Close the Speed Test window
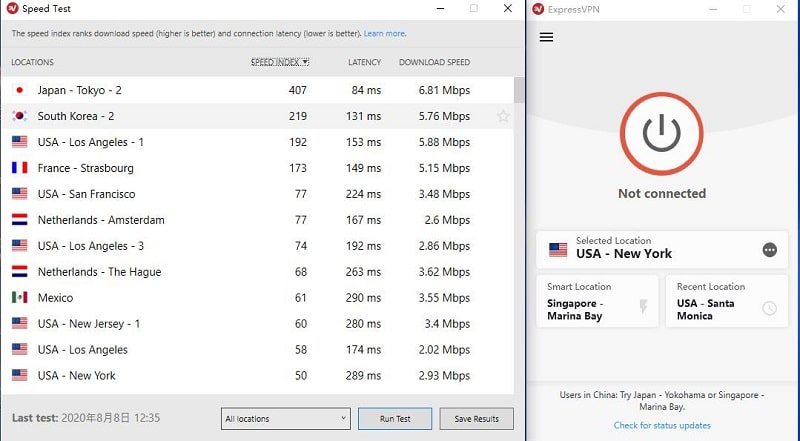This screenshot has height=441, width=800. (x=508, y=9)
